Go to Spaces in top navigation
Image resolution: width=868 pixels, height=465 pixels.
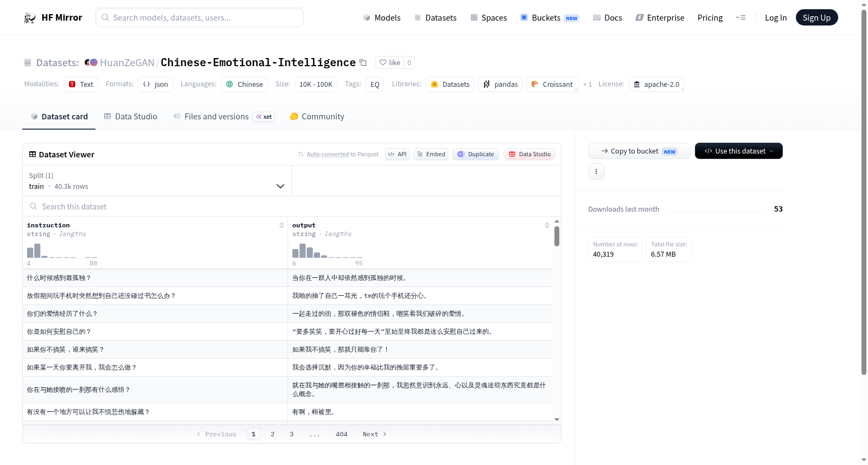[x=489, y=18]
